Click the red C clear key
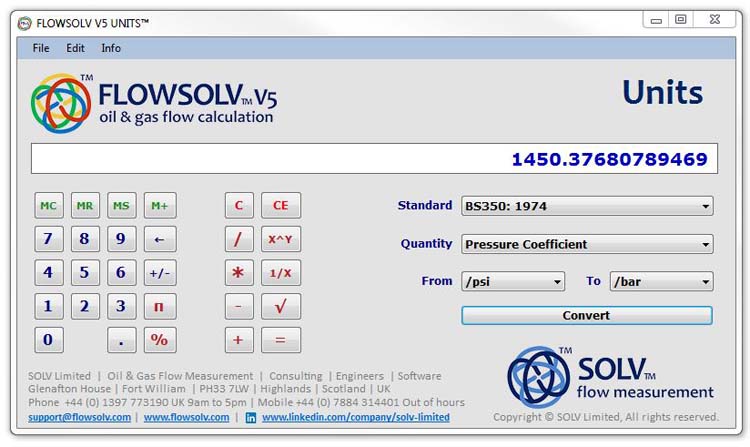 click(239, 206)
